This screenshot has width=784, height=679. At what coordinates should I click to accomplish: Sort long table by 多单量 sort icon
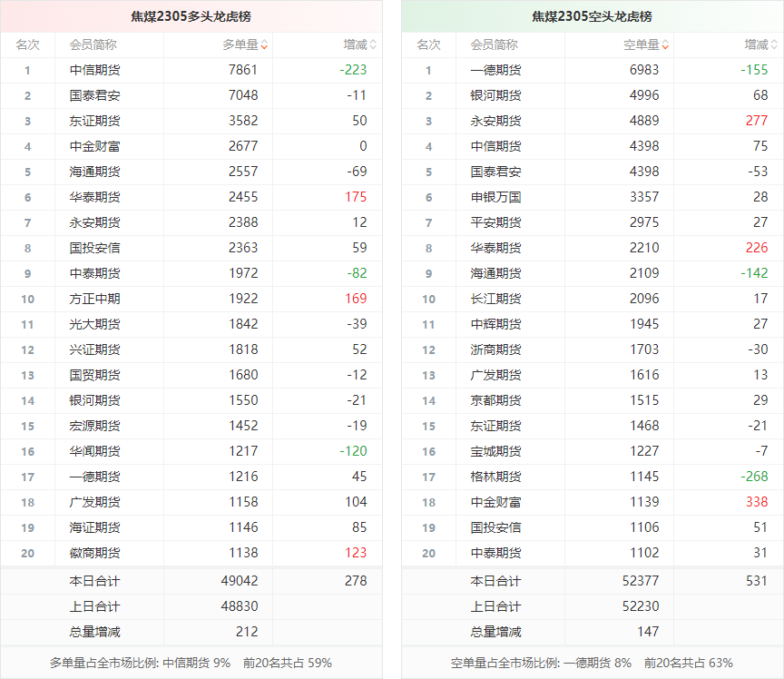pos(264,44)
